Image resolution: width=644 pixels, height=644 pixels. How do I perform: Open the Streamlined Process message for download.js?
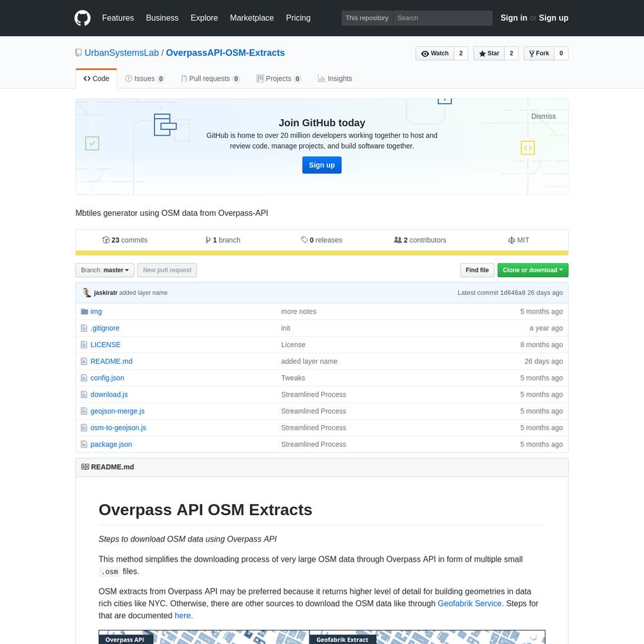(314, 394)
